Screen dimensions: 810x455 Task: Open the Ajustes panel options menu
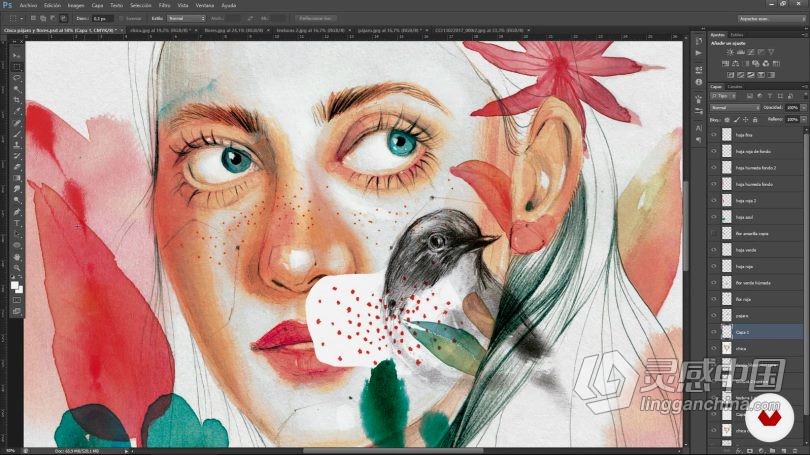pyautogui.click(x=804, y=35)
